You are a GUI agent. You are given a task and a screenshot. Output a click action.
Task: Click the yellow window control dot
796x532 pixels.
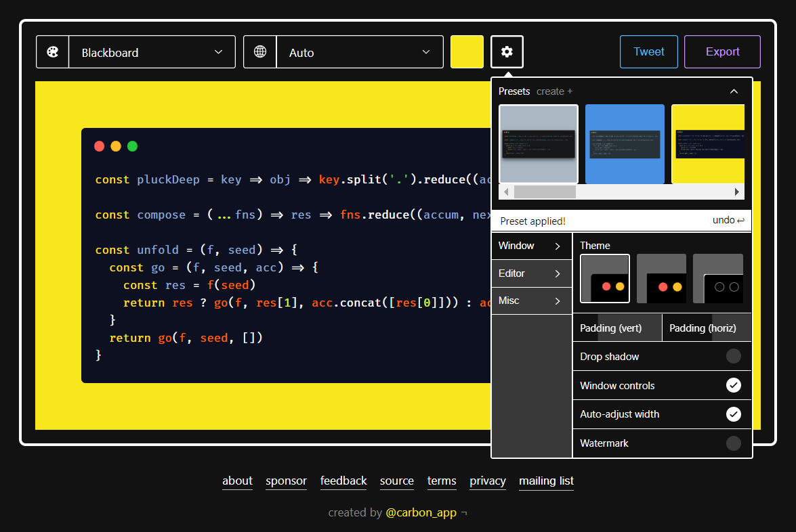tap(116, 146)
